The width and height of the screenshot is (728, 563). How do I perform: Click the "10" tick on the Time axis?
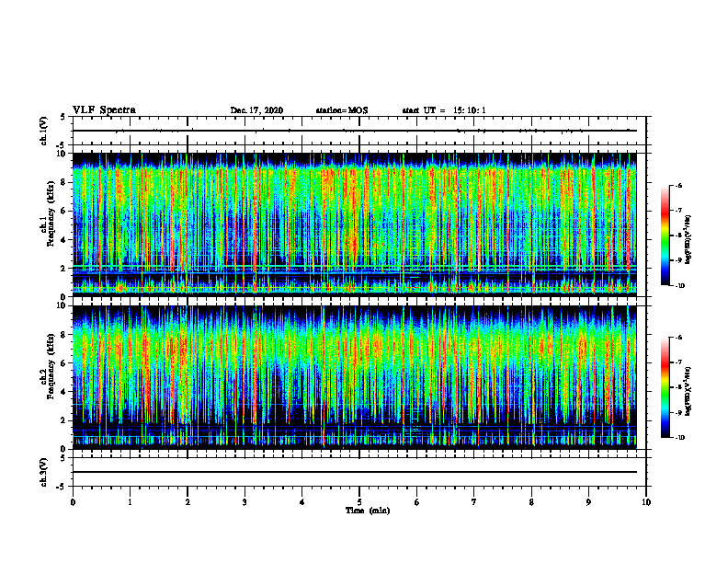pyautogui.click(x=646, y=502)
